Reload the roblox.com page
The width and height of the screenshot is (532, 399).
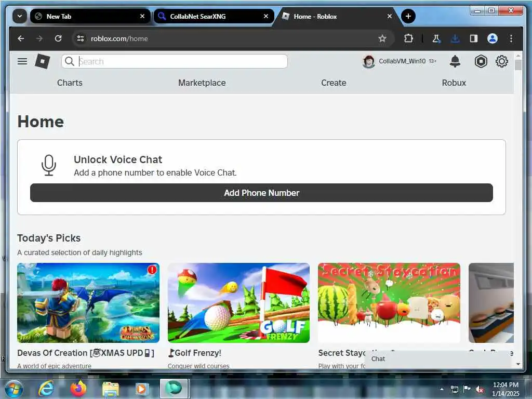(58, 38)
